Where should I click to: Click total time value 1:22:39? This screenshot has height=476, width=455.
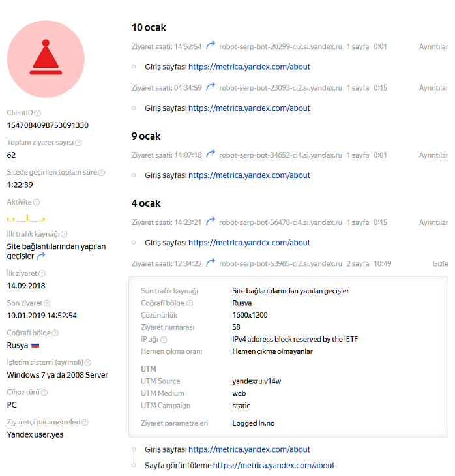20,185
